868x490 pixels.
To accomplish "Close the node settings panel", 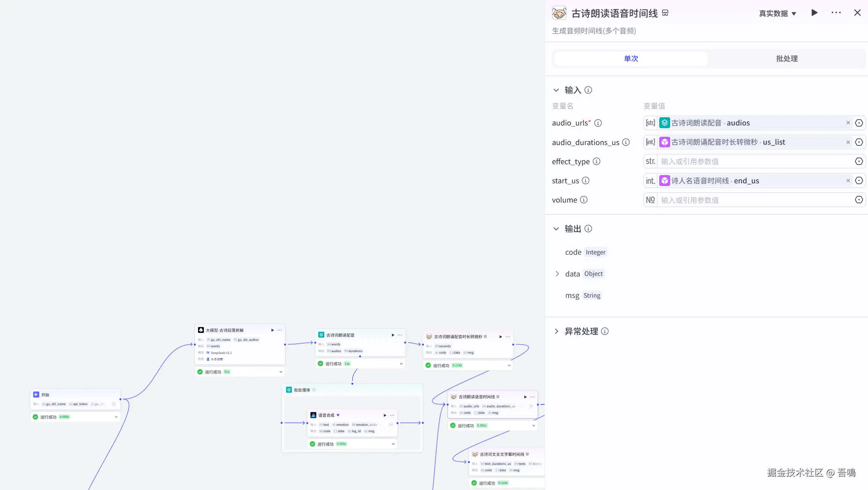I will (857, 13).
